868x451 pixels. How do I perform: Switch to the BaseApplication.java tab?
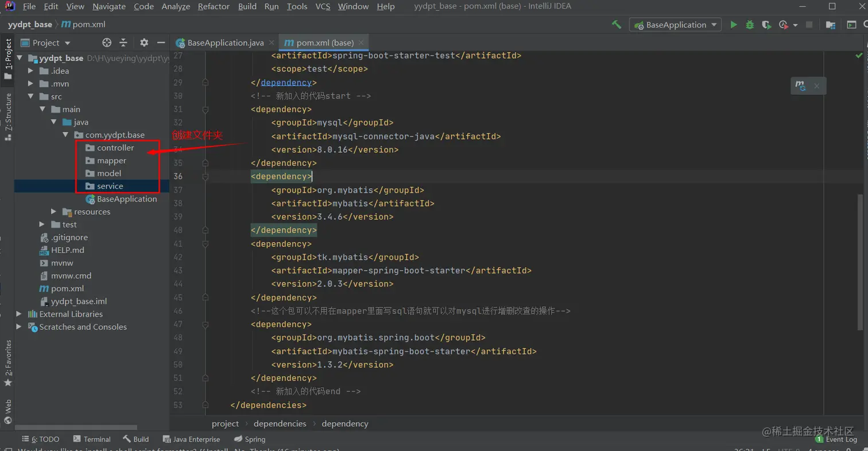click(x=224, y=43)
